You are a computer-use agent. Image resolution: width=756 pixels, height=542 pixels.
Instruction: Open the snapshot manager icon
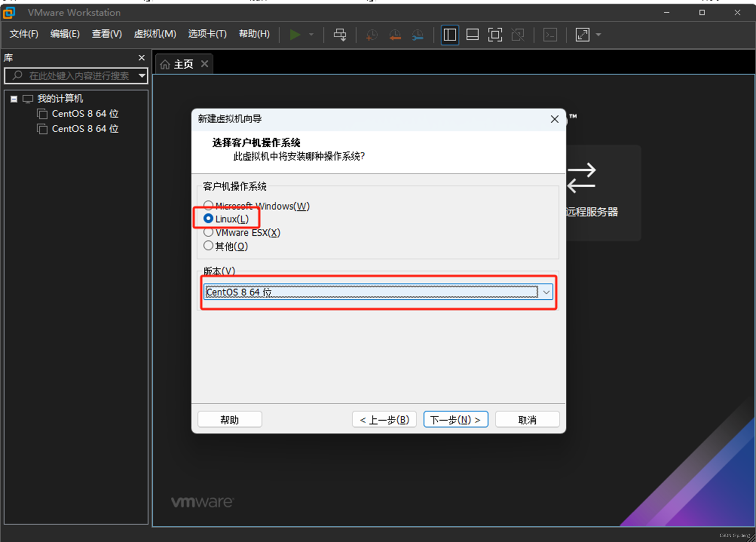pyautogui.click(x=418, y=35)
